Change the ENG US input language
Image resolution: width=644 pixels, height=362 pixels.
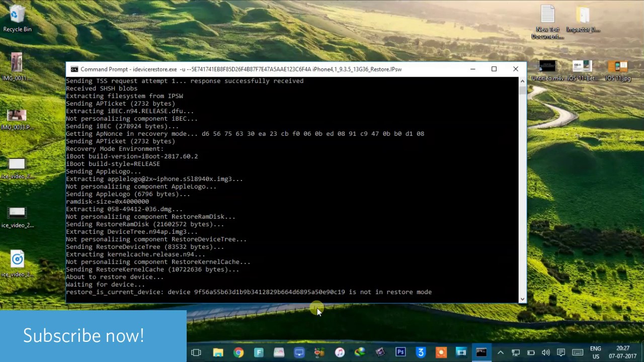tap(596, 352)
